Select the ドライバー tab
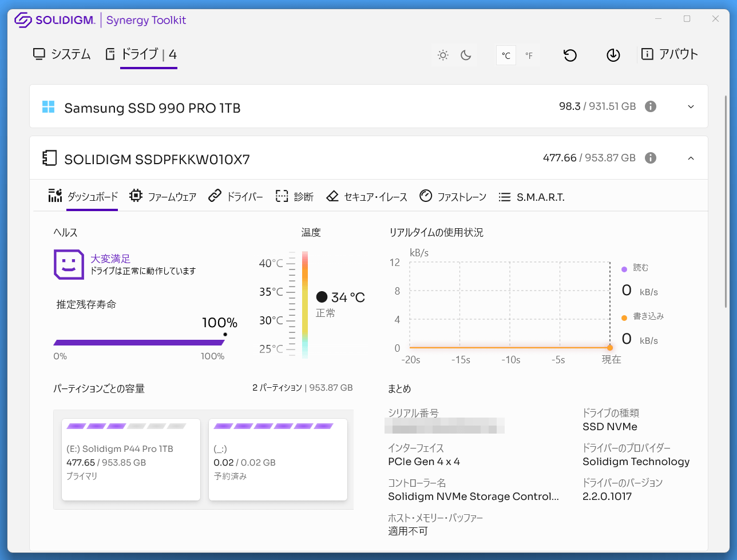Screen dimensions: 737x560 236,197
